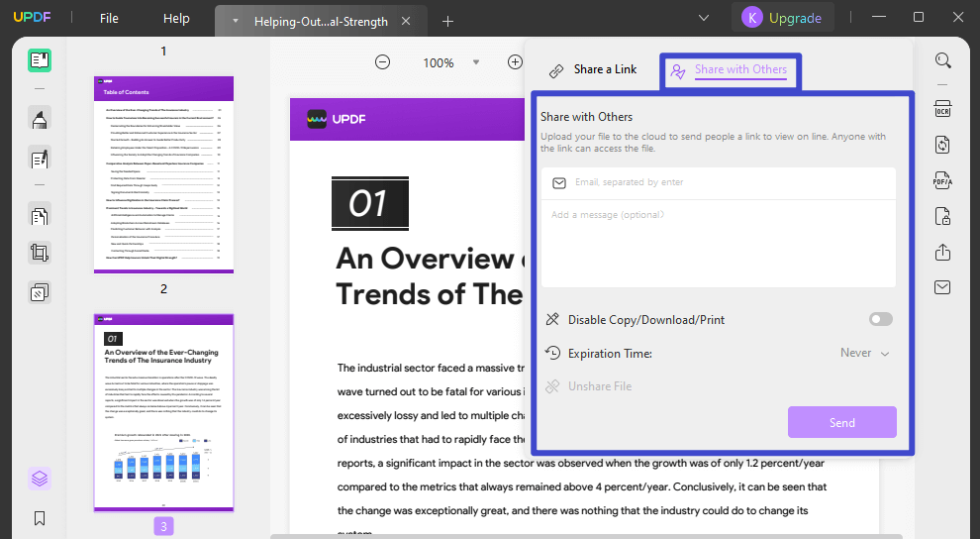This screenshot has height=539, width=980.
Task: Switch to the Share a Link tab
Action: click(593, 70)
